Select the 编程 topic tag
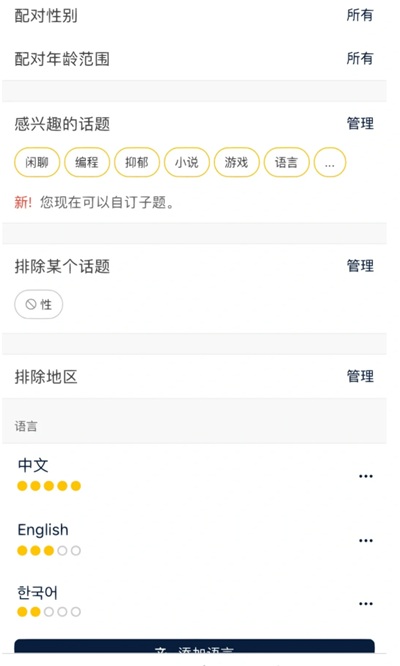This screenshot has height=666, width=400. click(x=87, y=162)
